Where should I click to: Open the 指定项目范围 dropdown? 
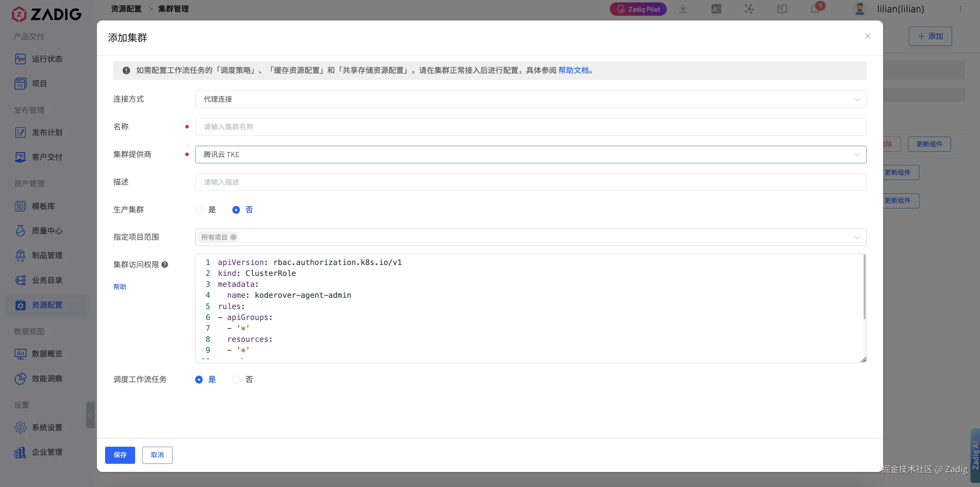[x=530, y=237]
